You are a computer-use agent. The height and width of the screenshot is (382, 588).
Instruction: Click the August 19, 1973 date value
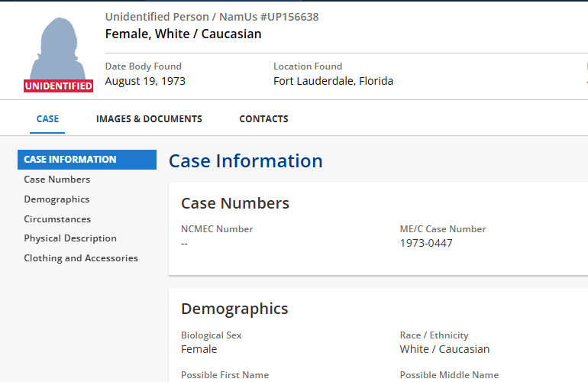[x=145, y=81]
